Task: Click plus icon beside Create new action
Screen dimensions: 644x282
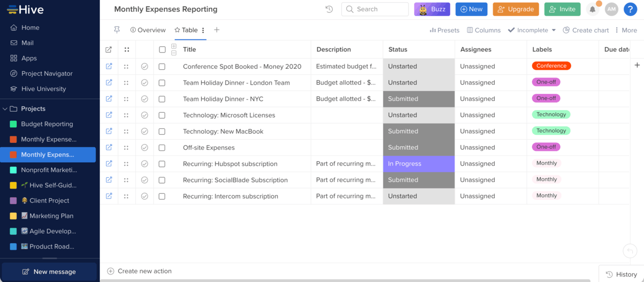Action: (111, 271)
